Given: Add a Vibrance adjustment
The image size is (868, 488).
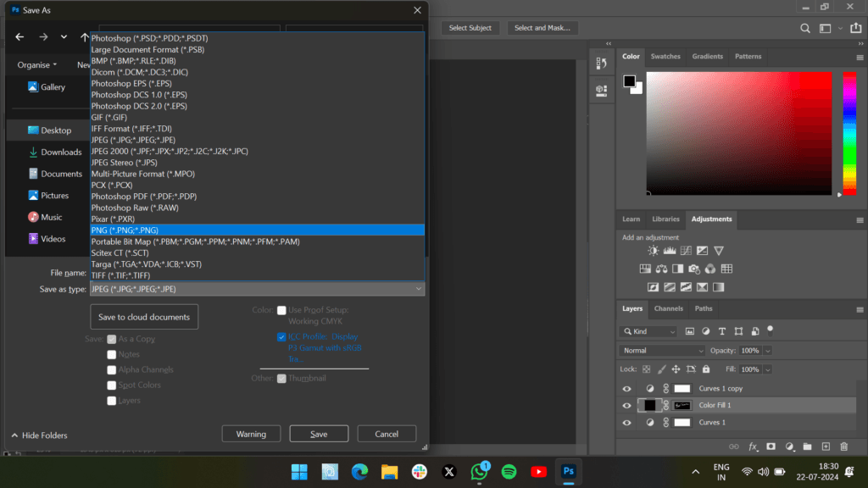Looking at the screenshot, I should tap(719, 251).
